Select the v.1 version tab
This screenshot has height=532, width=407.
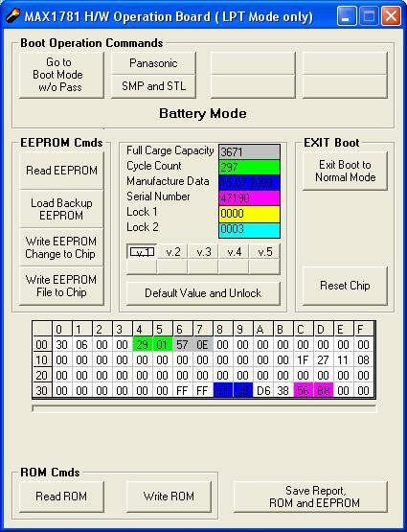pyautogui.click(x=142, y=252)
